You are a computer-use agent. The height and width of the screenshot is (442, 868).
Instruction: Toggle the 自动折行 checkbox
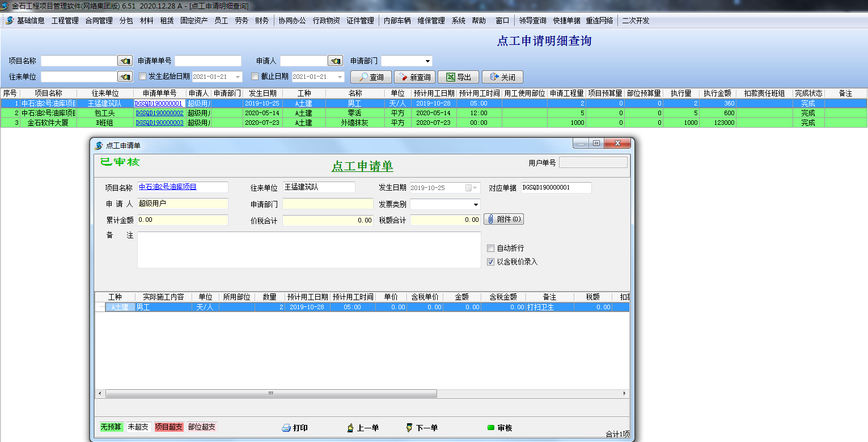point(491,249)
